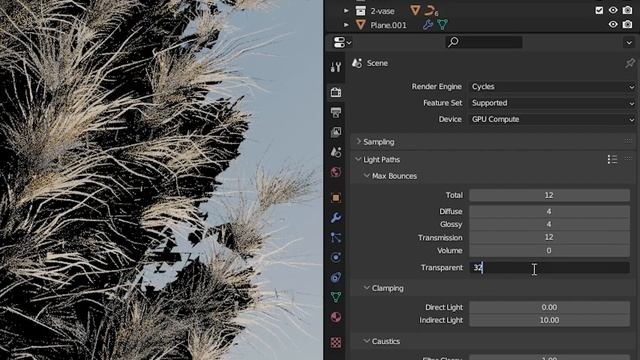Open the Feature Set Supported dropdown
The width and height of the screenshot is (640, 360).
(553, 103)
